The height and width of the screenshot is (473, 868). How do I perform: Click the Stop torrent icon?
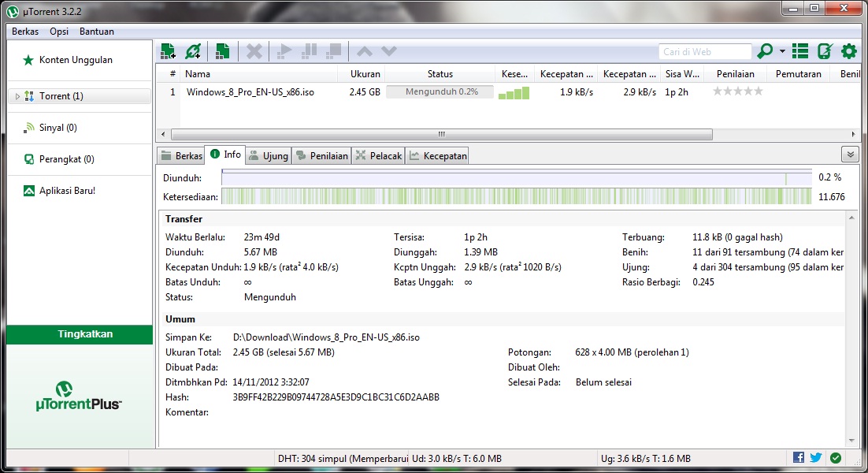pos(334,51)
